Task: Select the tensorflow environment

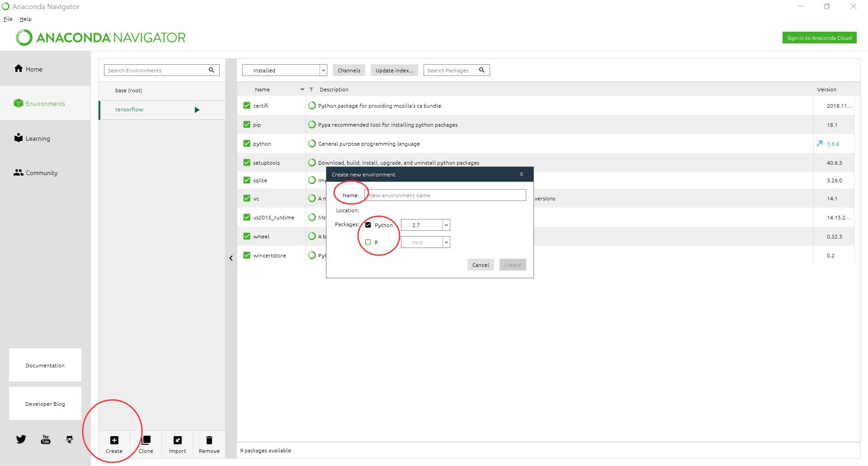Action: point(162,110)
